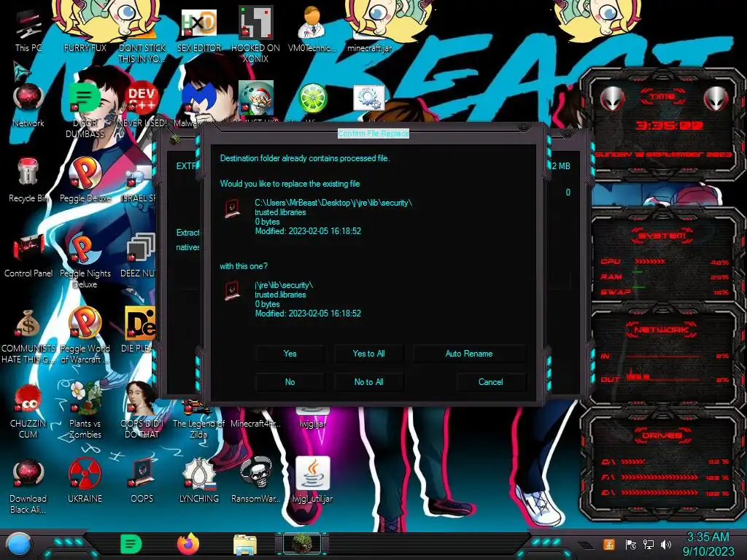The height and width of the screenshot is (560, 747).
Task: Select lwjgl_util.jar Java file
Action: point(312,480)
